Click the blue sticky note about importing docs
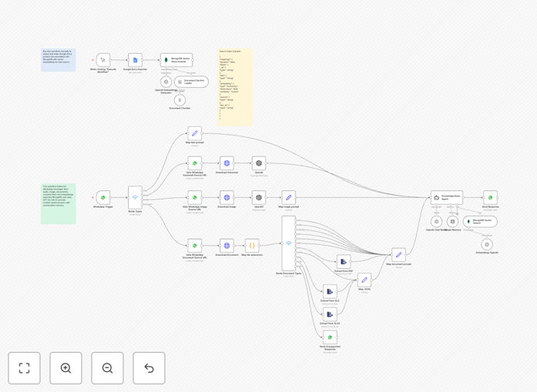 59,60
